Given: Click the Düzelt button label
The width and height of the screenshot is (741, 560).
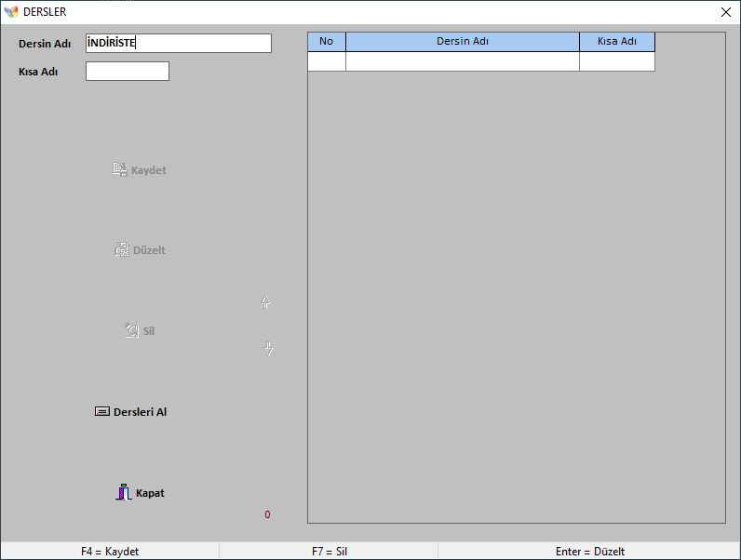Looking at the screenshot, I should 149,250.
